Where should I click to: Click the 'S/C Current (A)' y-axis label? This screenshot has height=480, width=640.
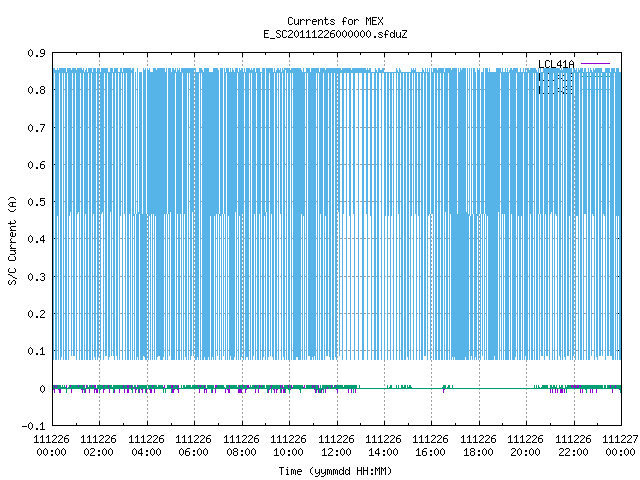pos(12,240)
